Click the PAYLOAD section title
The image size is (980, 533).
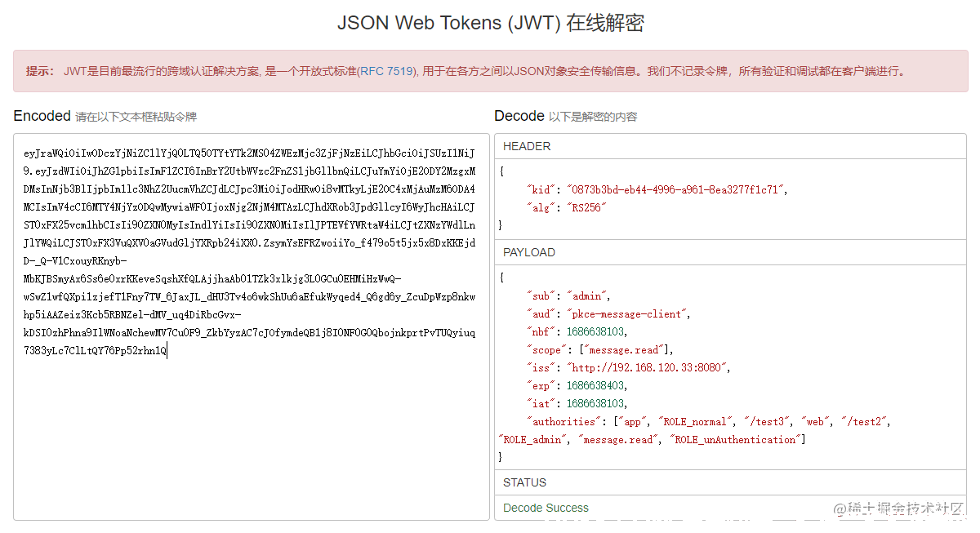coord(529,252)
